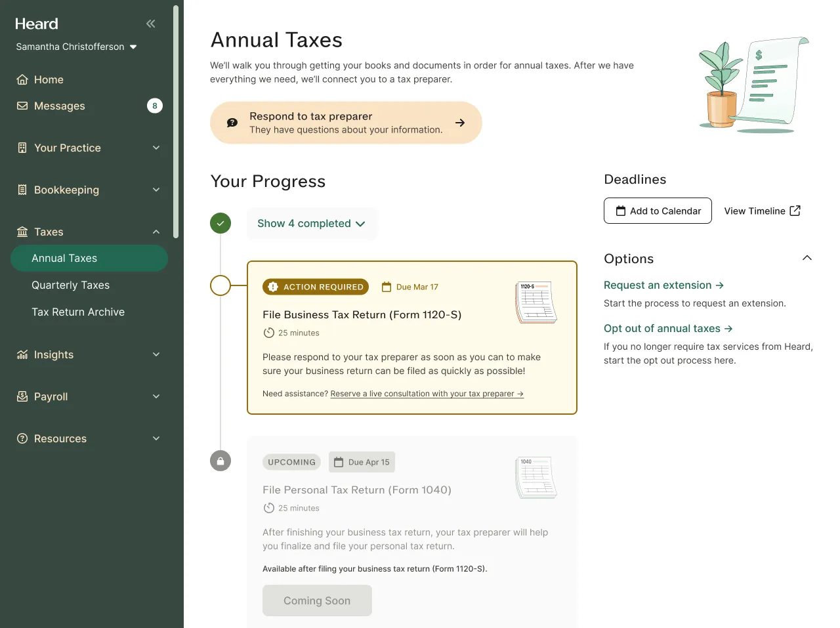
Task: Open Tax Return Archive
Action: pyautogui.click(x=78, y=312)
